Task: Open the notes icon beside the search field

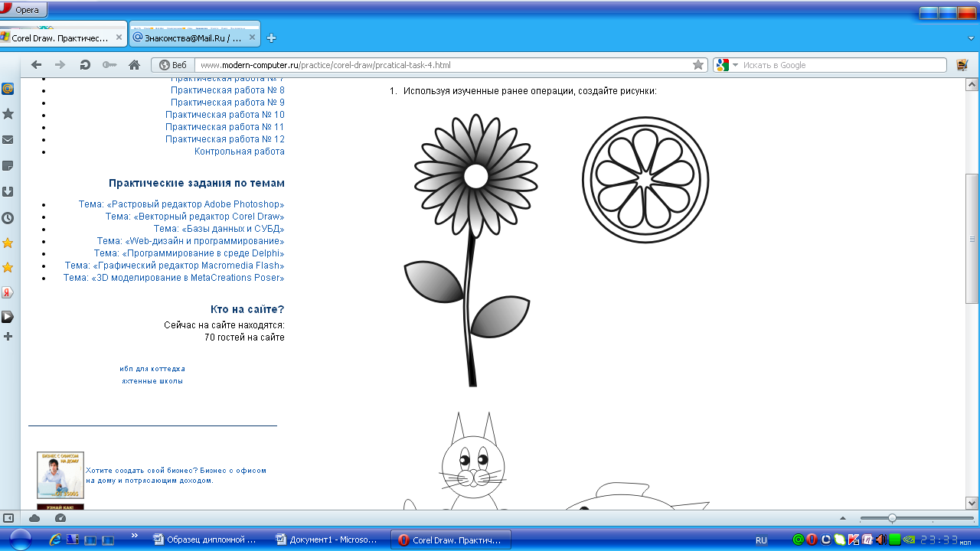Action: pyautogui.click(x=962, y=65)
